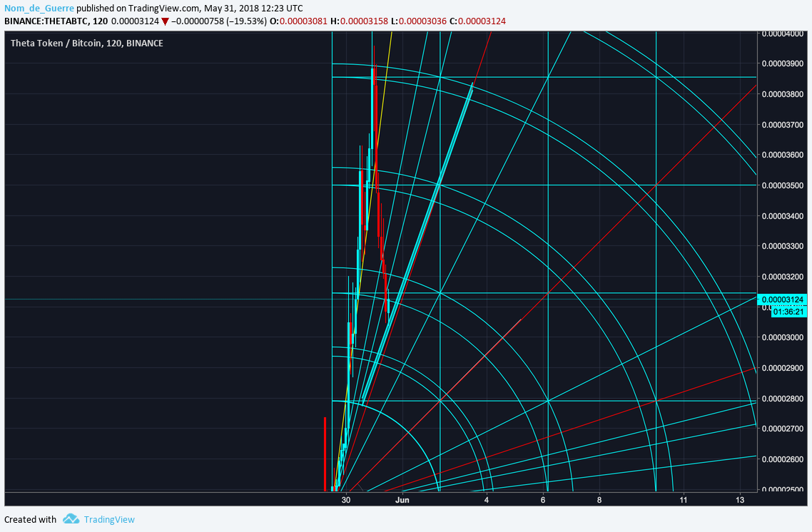Click the current price label 0.00003124

pyautogui.click(x=783, y=300)
